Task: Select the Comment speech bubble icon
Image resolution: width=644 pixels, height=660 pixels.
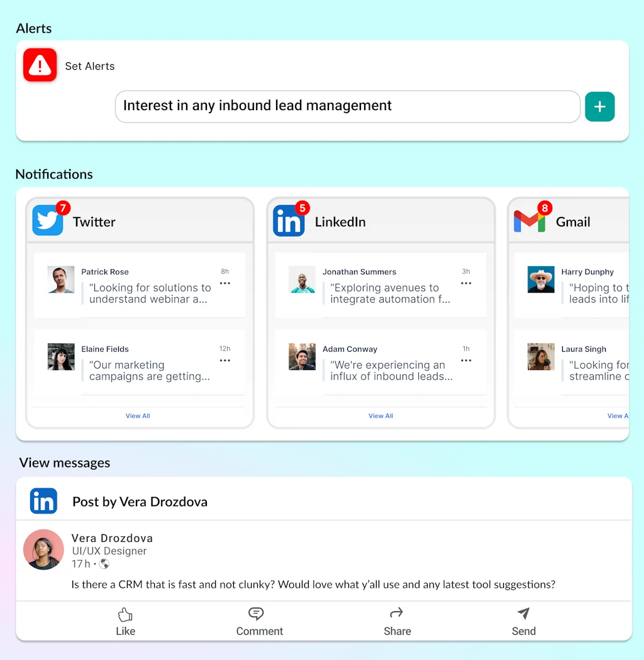Action: (x=256, y=613)
